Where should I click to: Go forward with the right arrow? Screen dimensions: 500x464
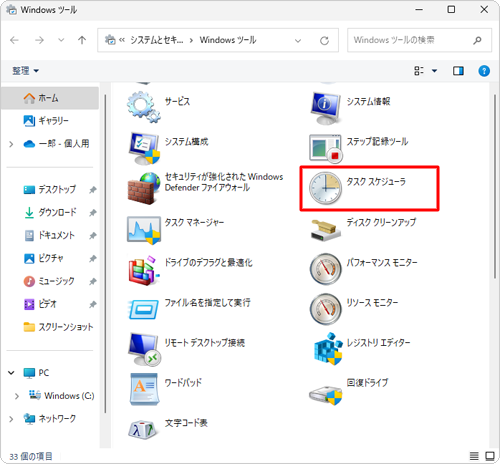pos(39,40)
